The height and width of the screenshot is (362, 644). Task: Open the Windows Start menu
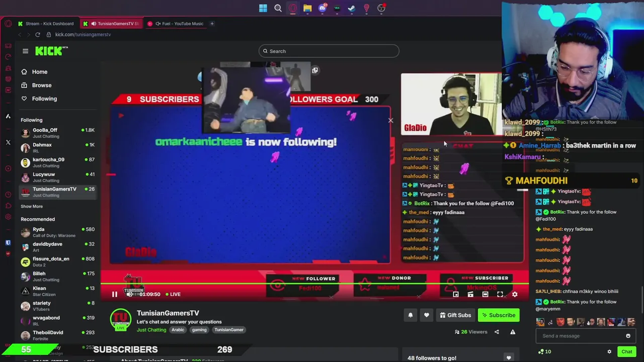tap(263, 8)
